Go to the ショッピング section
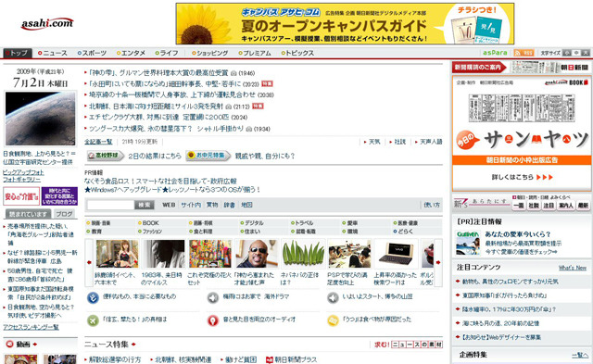The image size is (593, 364). coord(210,53)
